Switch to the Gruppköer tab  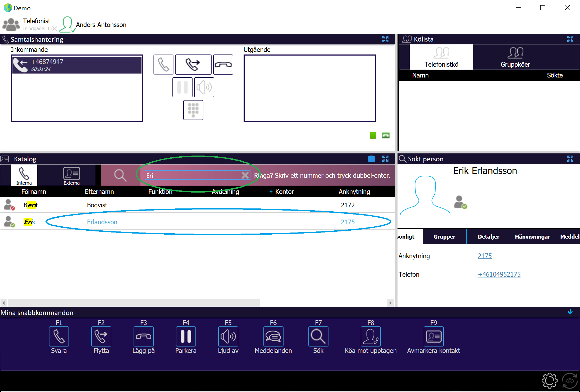coord(515,57)
